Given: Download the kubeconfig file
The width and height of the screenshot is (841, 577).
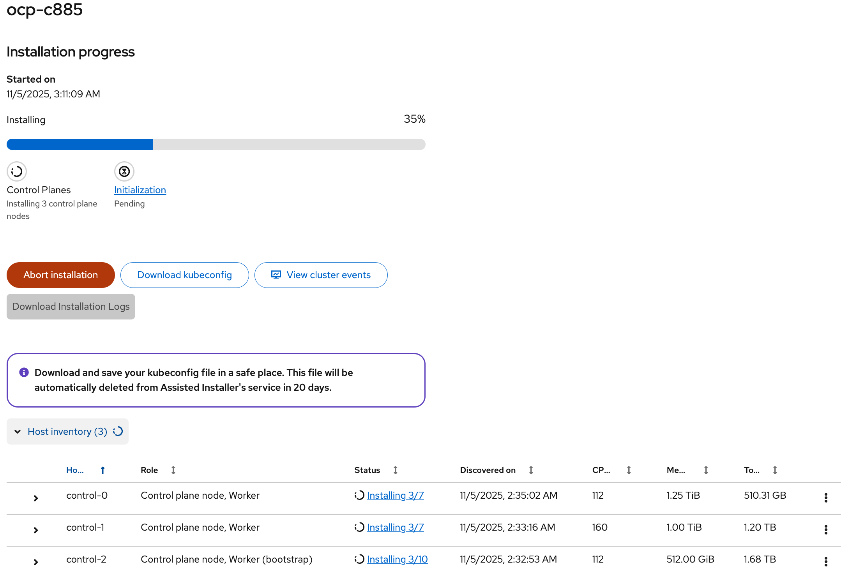Looking at the screenshot, I should coord(184,275).
